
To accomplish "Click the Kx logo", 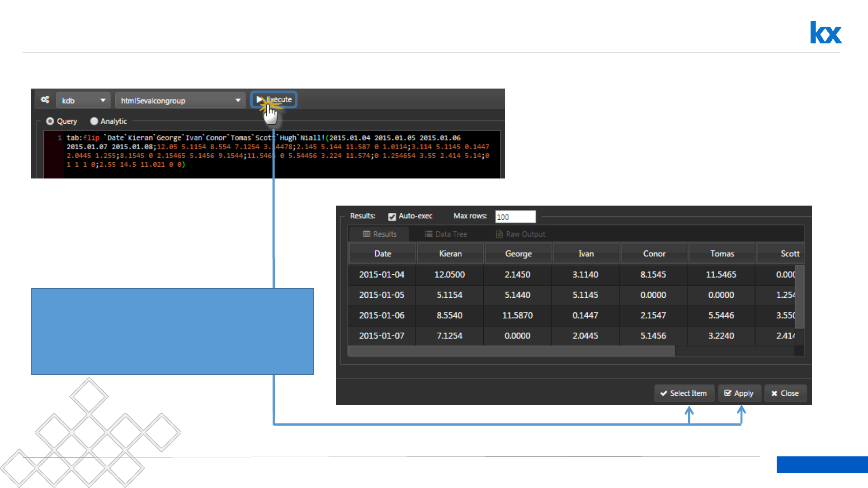I will click(826, 33).
